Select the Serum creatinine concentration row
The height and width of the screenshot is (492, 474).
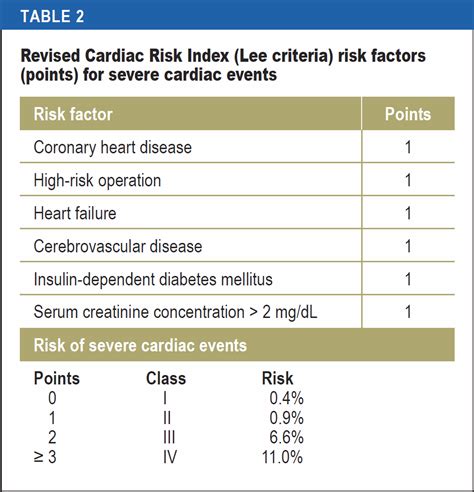[x=237, y=312]
